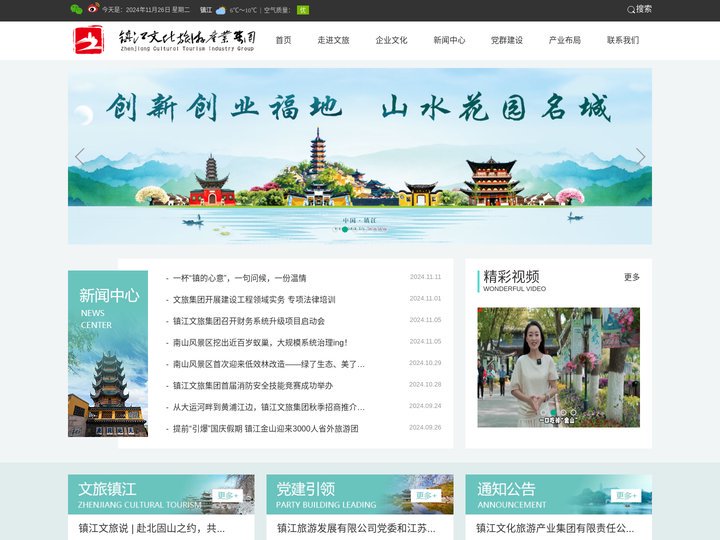Click the date 2024.11.11 entry
This screenshot has width=720, height=540.
click(425, 277)
